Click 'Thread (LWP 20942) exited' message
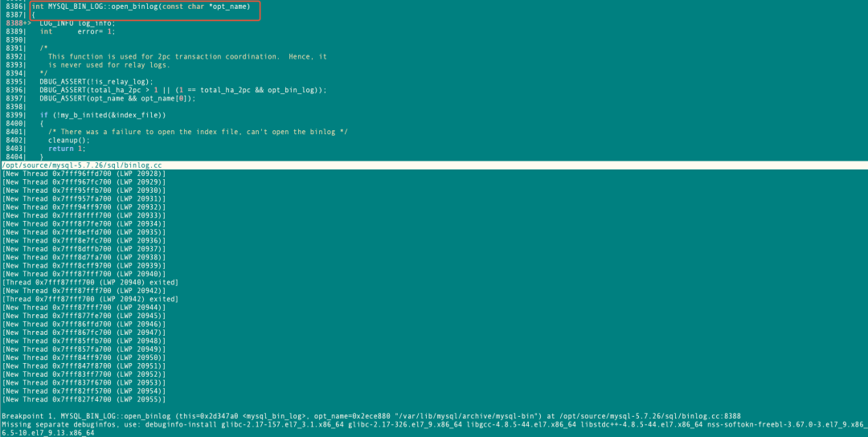 (x=90, y=299)
